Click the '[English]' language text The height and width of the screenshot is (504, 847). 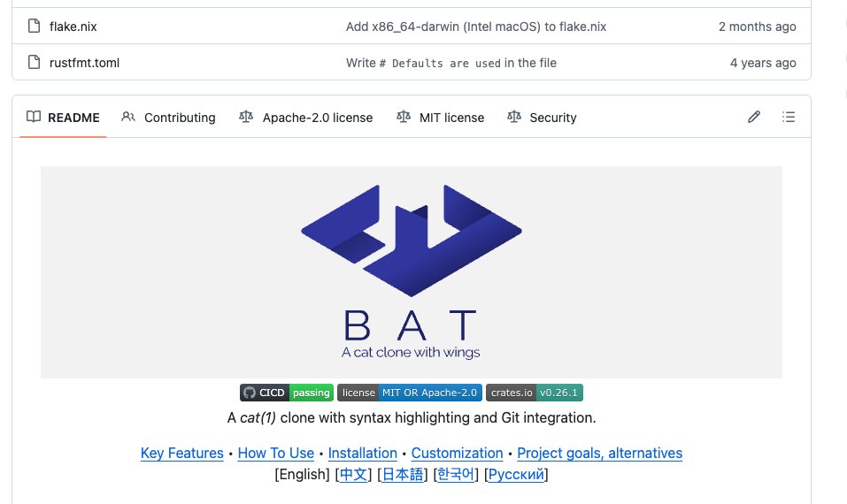pyautogui.click(x=302, y=474)
